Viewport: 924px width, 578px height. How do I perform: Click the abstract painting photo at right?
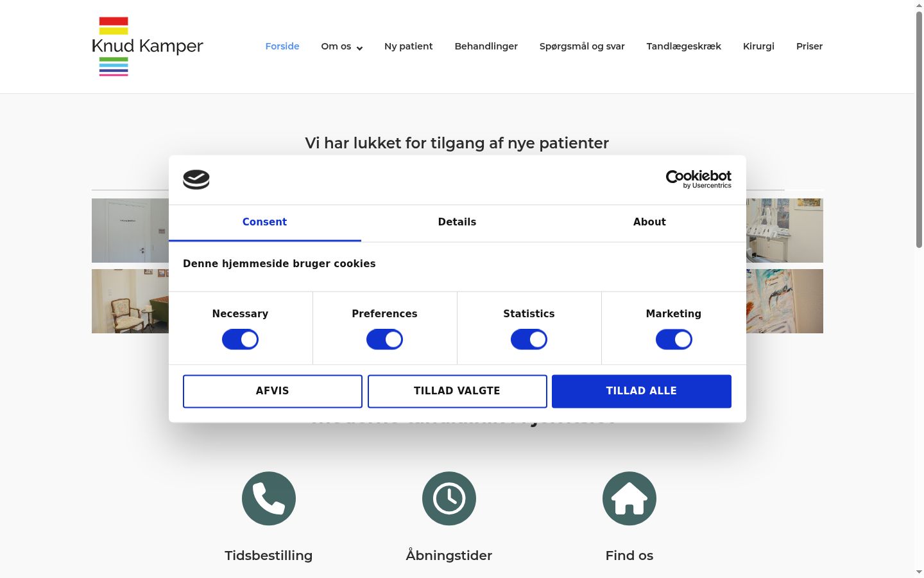click(x=785, y=301)
